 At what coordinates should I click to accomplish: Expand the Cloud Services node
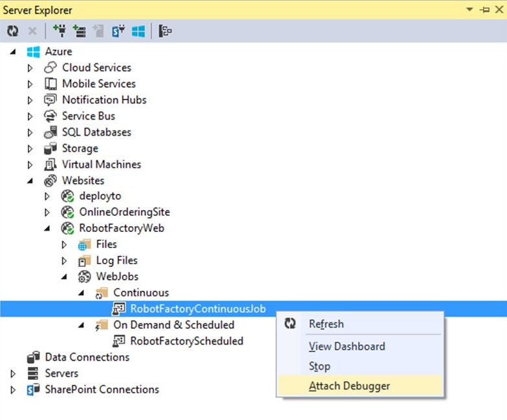click(30, 68)
